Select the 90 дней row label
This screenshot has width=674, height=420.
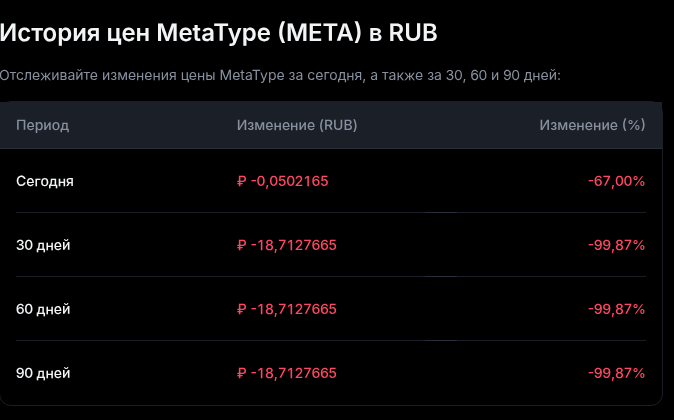43,373
